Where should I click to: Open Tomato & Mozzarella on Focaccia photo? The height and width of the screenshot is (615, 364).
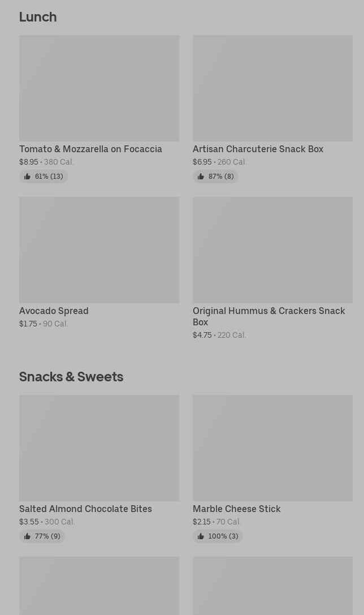coord(99,88)
